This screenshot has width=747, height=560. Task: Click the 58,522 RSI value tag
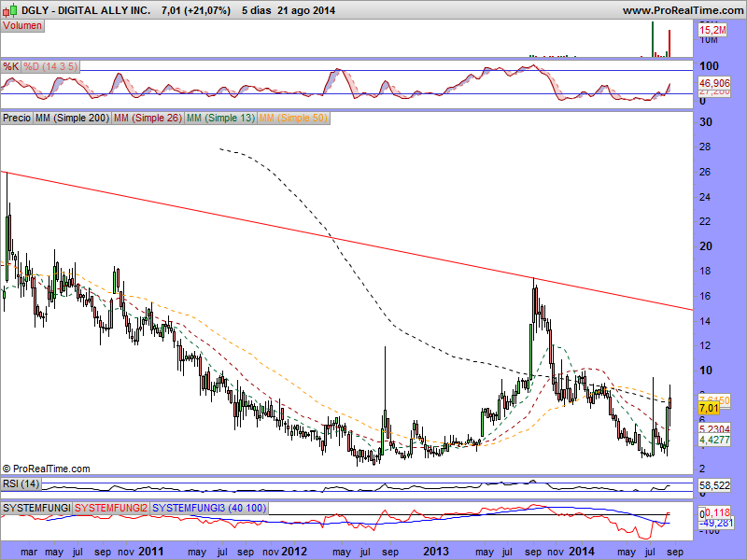click(x=714, y=485)
